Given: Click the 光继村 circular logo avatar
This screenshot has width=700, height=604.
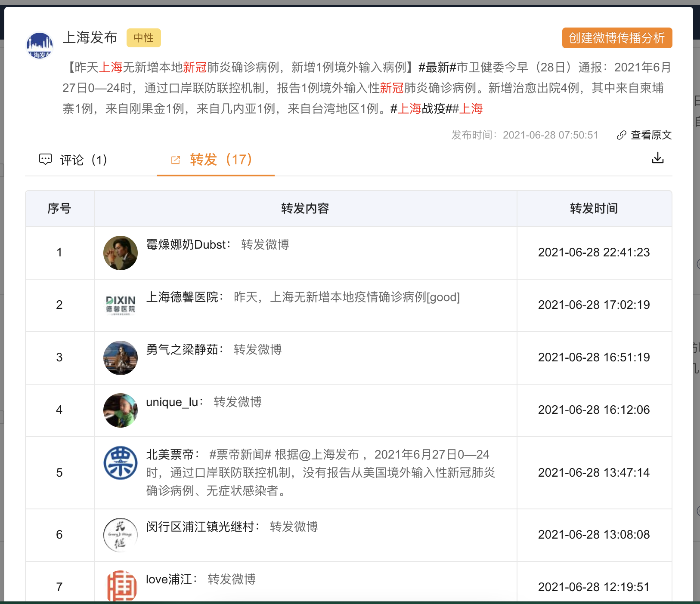Looking at the screenshot, I should [121, 535].
